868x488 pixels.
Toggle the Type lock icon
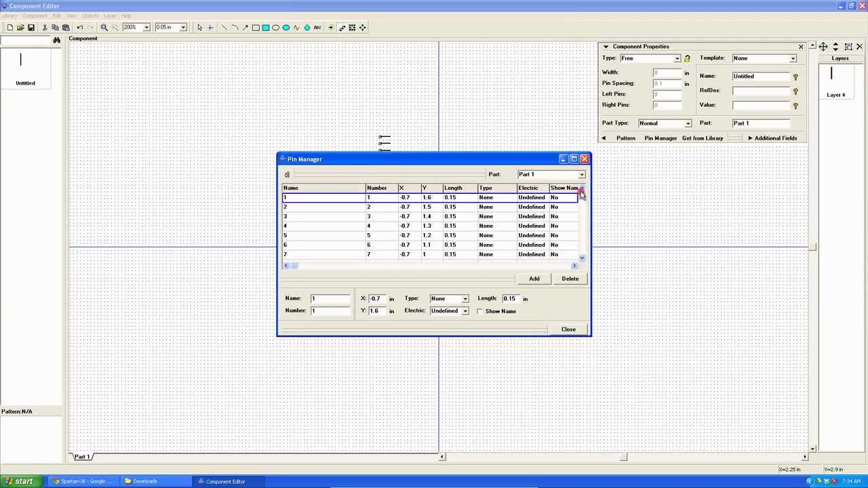pos(687,58)
